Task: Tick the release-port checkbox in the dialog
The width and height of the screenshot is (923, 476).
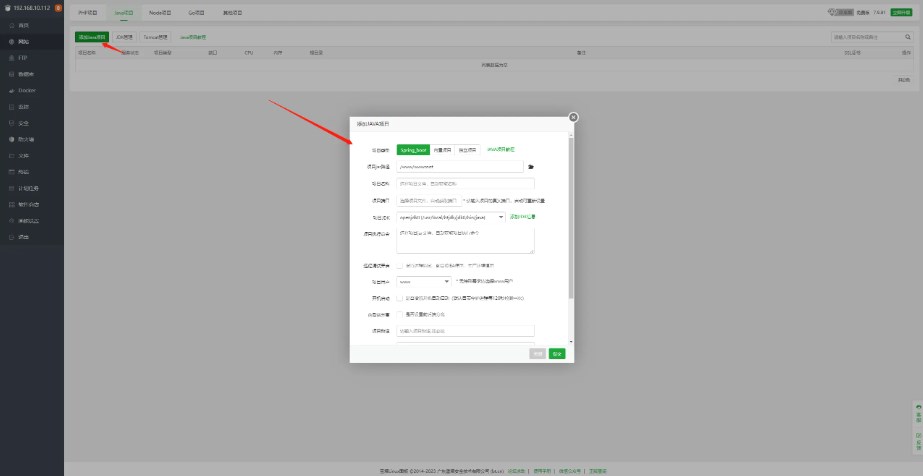Action: (400, 266)
